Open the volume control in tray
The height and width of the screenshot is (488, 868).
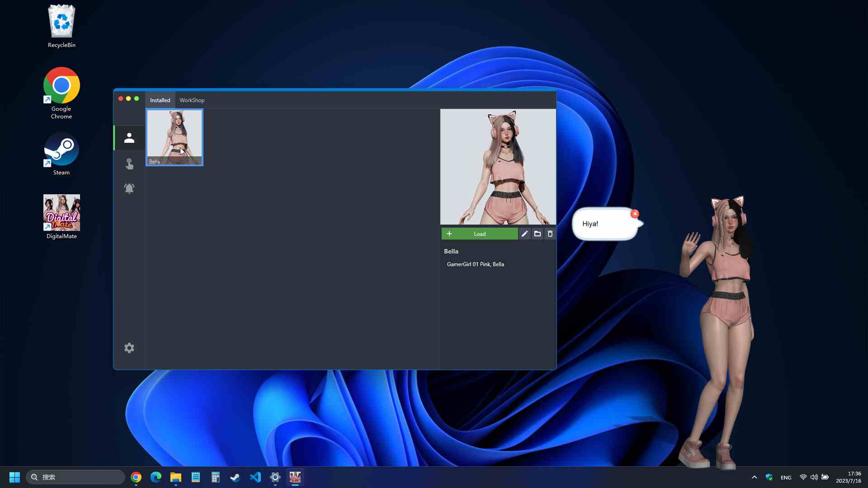pyautogui.click(x=814, y=477)
